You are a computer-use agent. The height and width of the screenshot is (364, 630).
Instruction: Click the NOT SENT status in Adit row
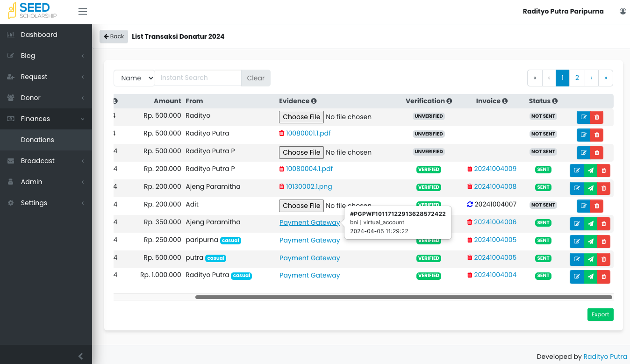pos(543,205)
